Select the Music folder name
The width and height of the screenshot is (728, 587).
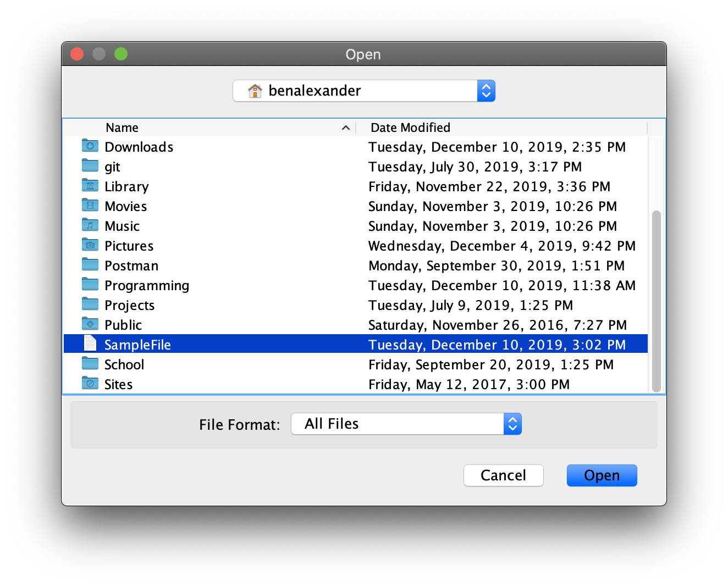pyautogui.click(x=122, y=226)
